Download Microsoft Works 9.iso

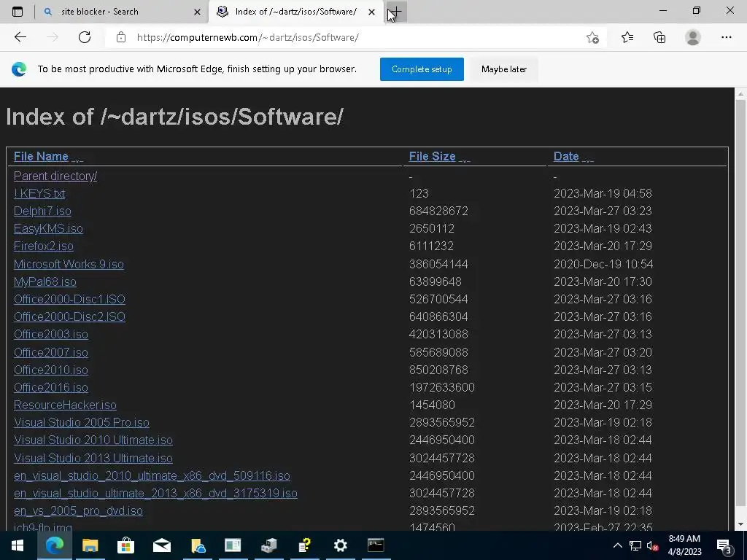tap(69, 264)
